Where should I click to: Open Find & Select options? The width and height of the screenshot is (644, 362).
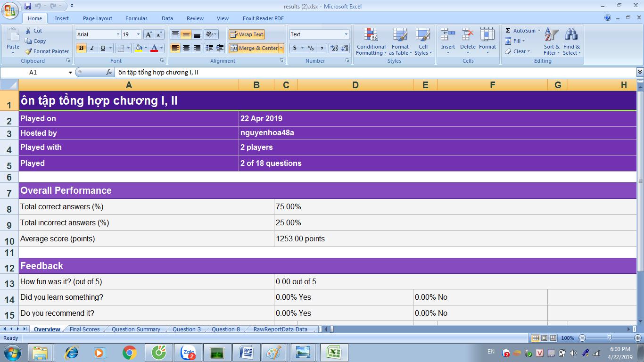tap(571, 41)
